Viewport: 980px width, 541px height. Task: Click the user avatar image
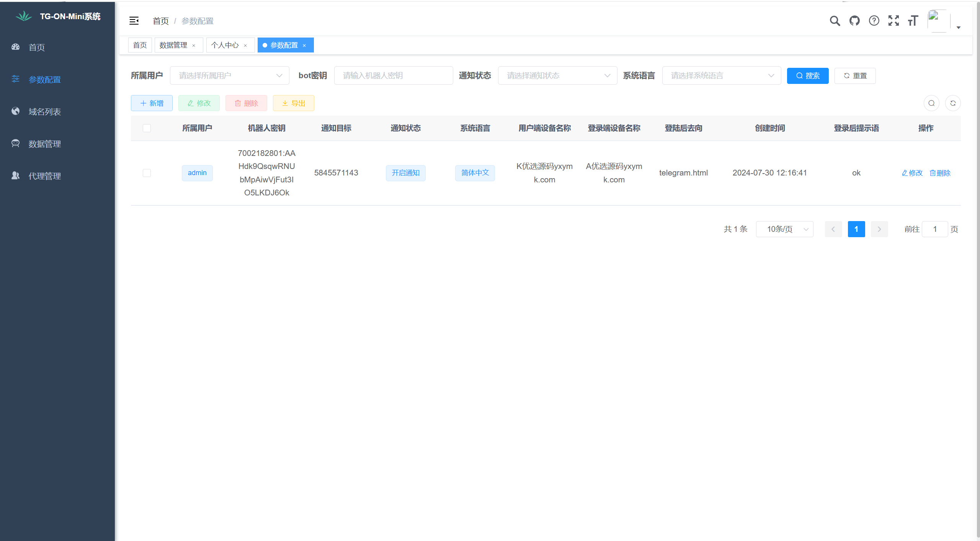[939, 21]
